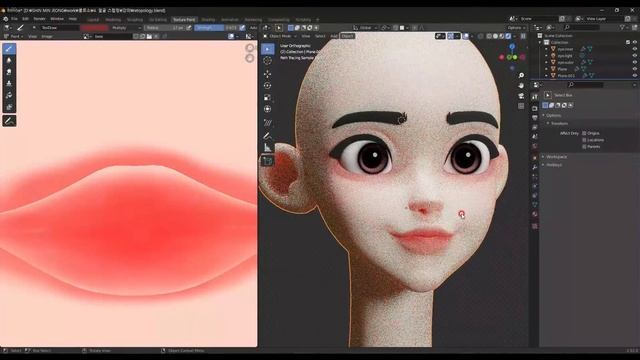
Task: Open the Global transform orientation dropdown
Action: pos(365,28)
